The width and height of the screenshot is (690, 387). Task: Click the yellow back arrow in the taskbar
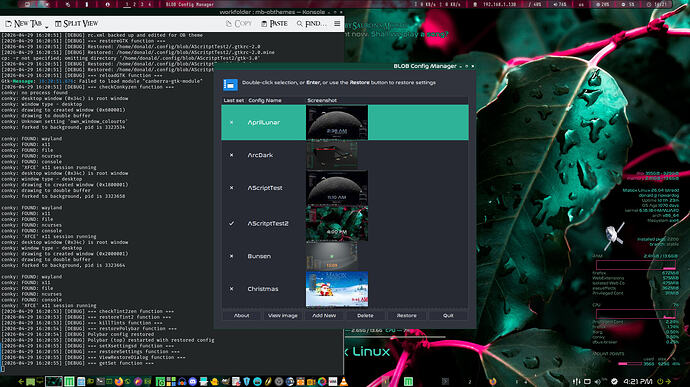click(x=21, y=381)
